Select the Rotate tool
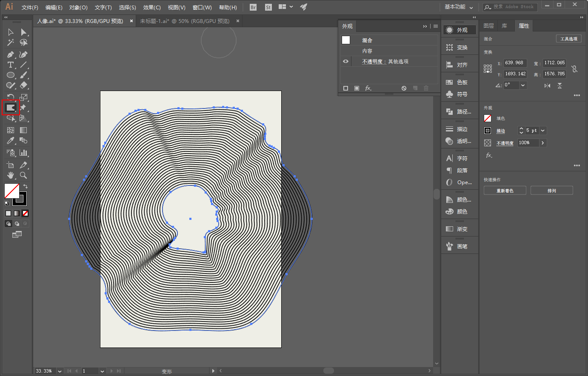This screenshot has height=376, width=588. pos(11,97)
